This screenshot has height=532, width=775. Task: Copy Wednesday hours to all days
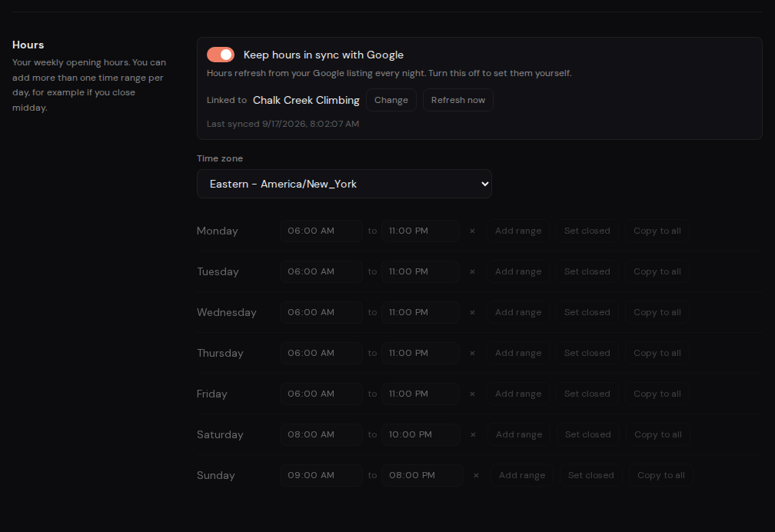tap(657, 312)
